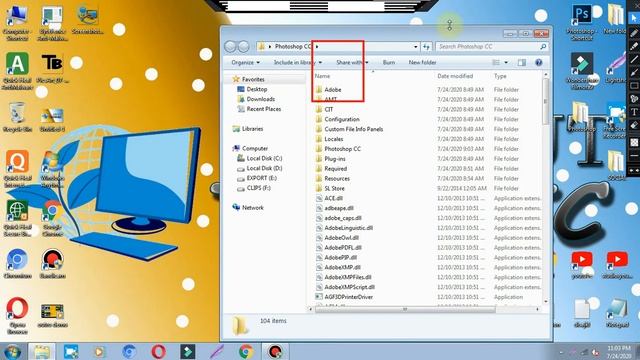Select the Google Chrome desktop icon
This screenshot has width=640, height=360.
52,218
